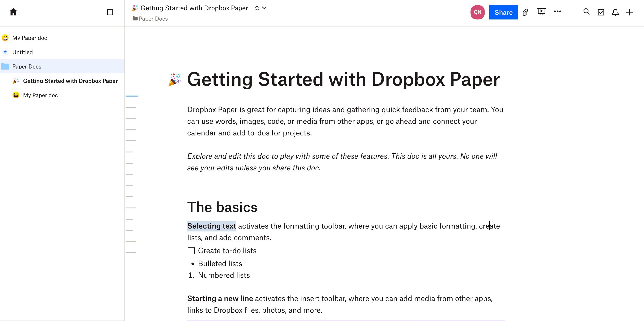
Task: Open Paper Docs breadcrumb folder
Action: (150, 19)
